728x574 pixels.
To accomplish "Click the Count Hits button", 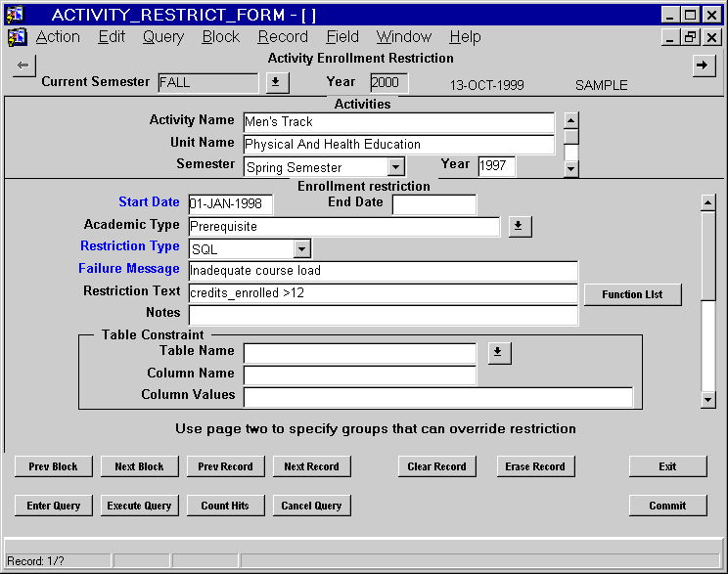I will point(226,506).
